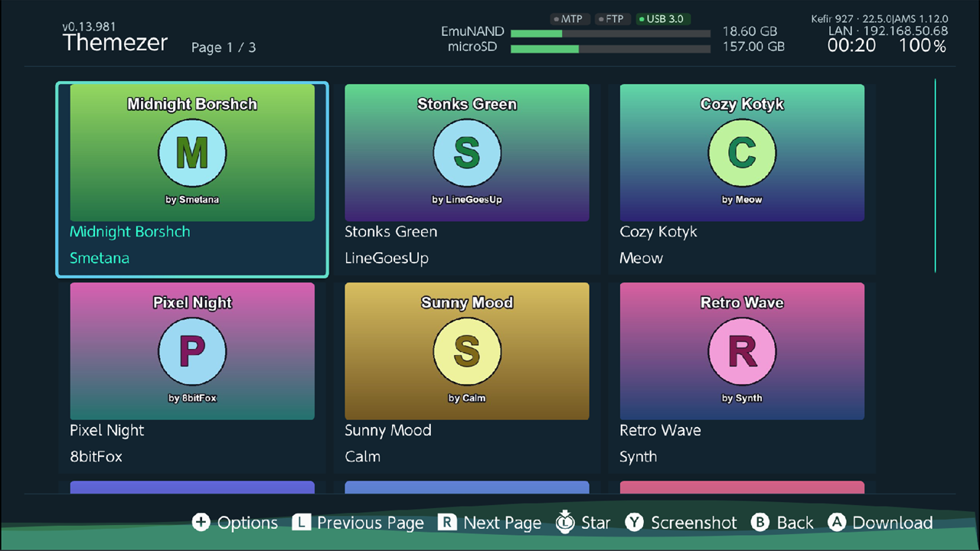
Task: Click the L Previous Page icon
Action: (x=302, y=523)
